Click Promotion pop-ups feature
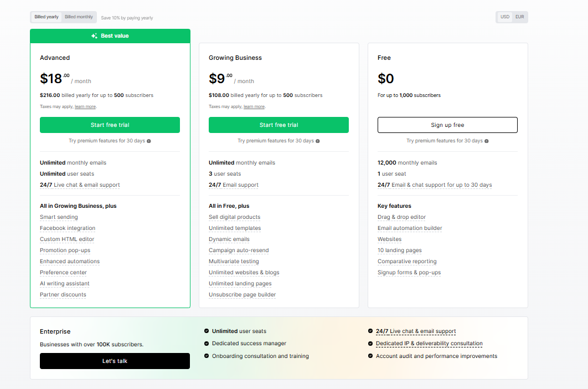Screen dimensions: 588x389 pyautogui.click(x=65, y=250)
